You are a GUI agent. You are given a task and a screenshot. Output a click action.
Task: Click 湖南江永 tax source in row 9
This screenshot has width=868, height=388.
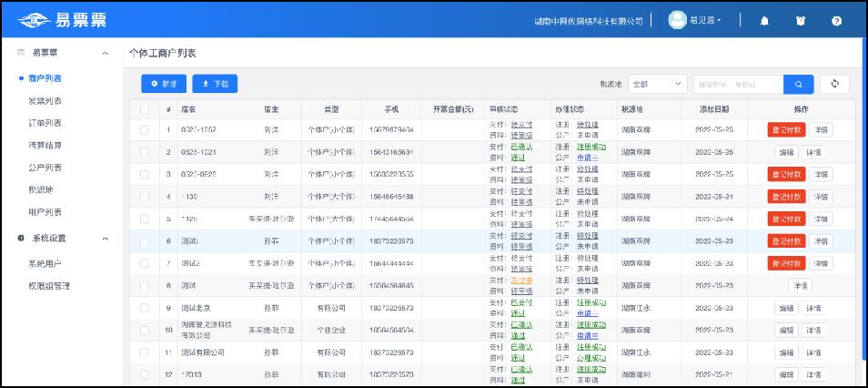pos(635,308)
